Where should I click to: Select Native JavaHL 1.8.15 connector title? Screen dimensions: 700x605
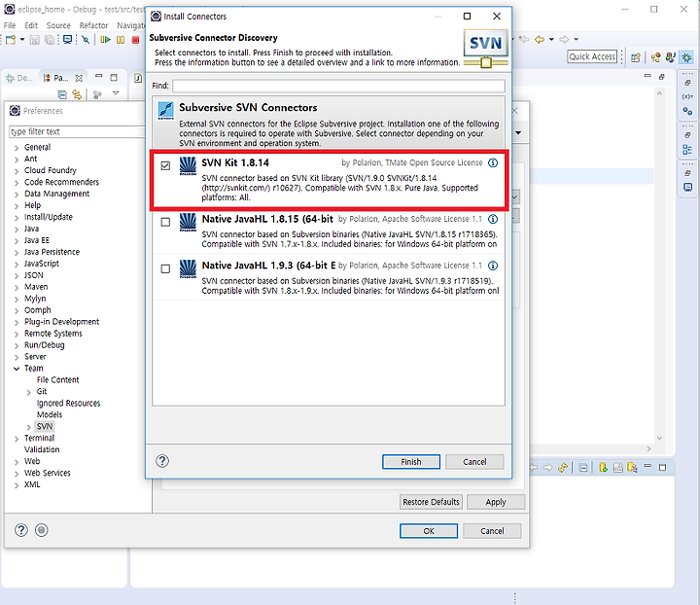[267, 219]
